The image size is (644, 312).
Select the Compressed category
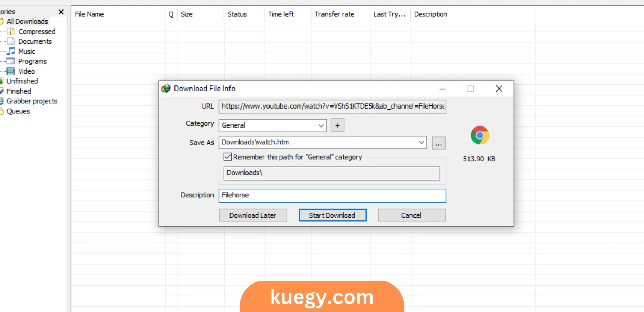click(x=37, y=31)
